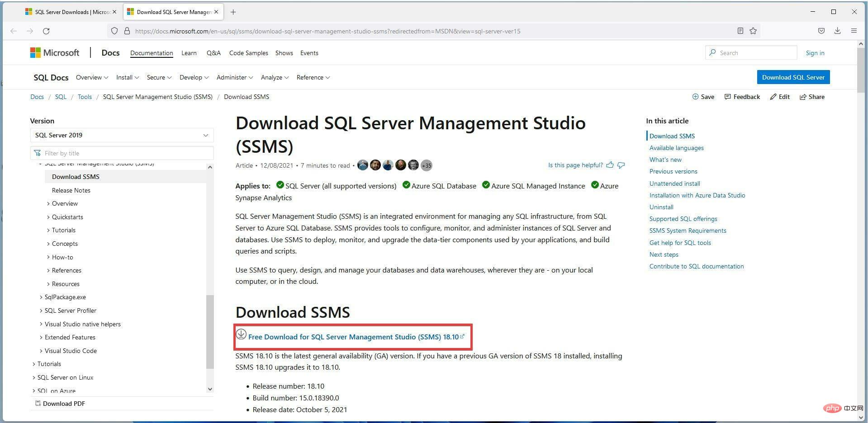Open the tracking protection shield icon
The image size is (868, 423).
point(114,31)
